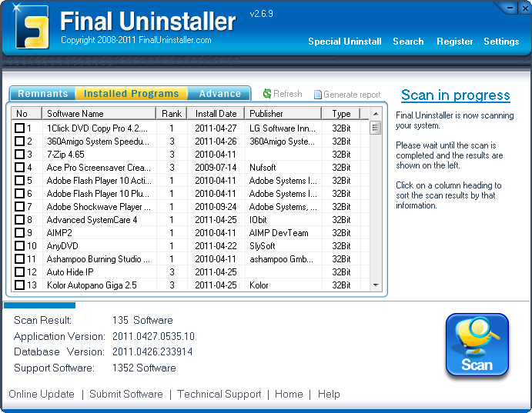Viewport: 532px width, 413px height.
Task: Sort by Install Date column header
Action: coord(216,114)
